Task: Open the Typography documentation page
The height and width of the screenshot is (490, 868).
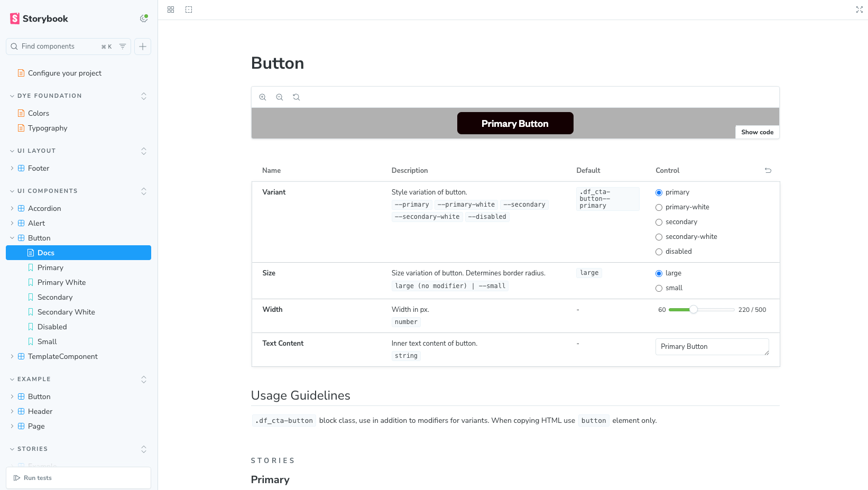Action: click(78, 128)
